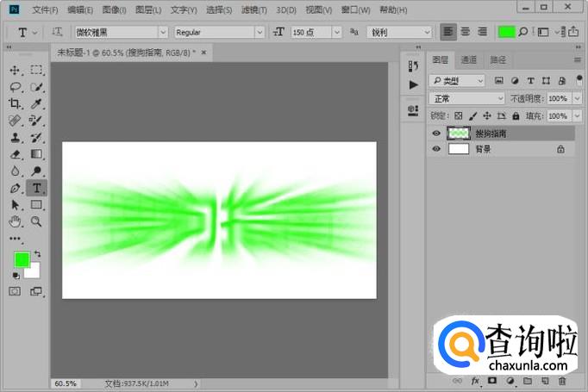Expand the font size 150 点 dropdown

point(337,33)
